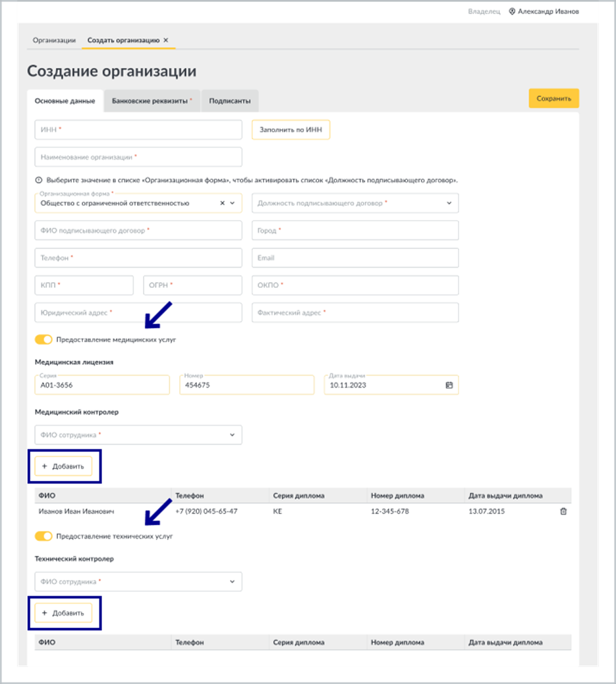Click the Владелец role label
The width and height of the screenshot is (616, 684).
[484, 11]
